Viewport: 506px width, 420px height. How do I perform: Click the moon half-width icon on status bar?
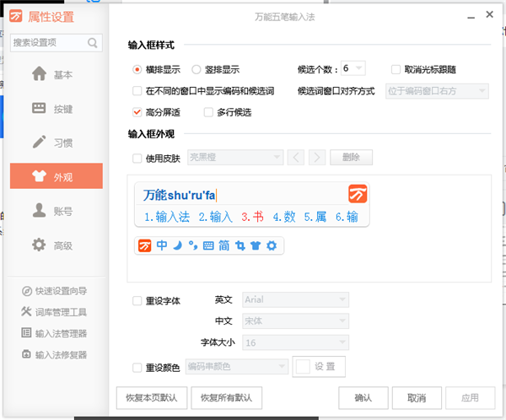coord(177,245)
